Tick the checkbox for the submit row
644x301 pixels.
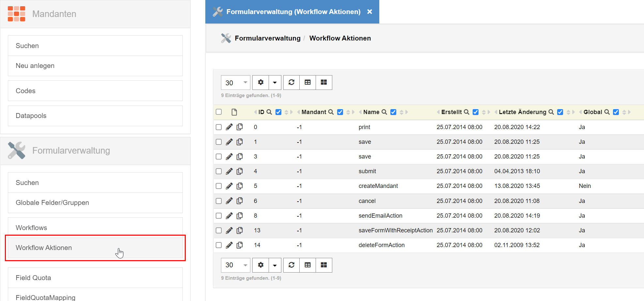point(219,171)
